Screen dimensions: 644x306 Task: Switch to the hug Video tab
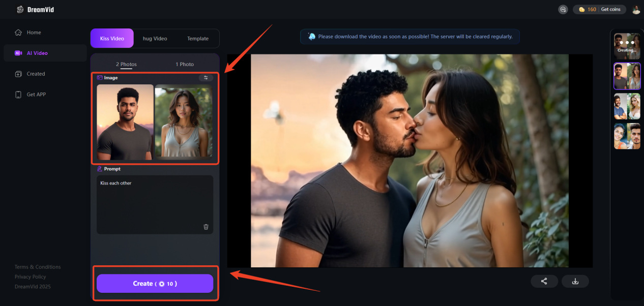[x=155, y=39]
